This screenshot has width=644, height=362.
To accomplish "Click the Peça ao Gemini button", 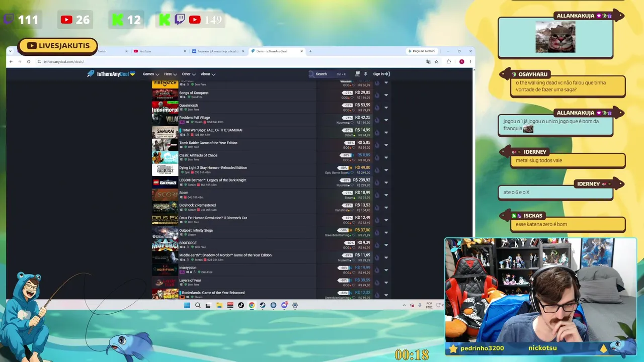I will point(422,51).
